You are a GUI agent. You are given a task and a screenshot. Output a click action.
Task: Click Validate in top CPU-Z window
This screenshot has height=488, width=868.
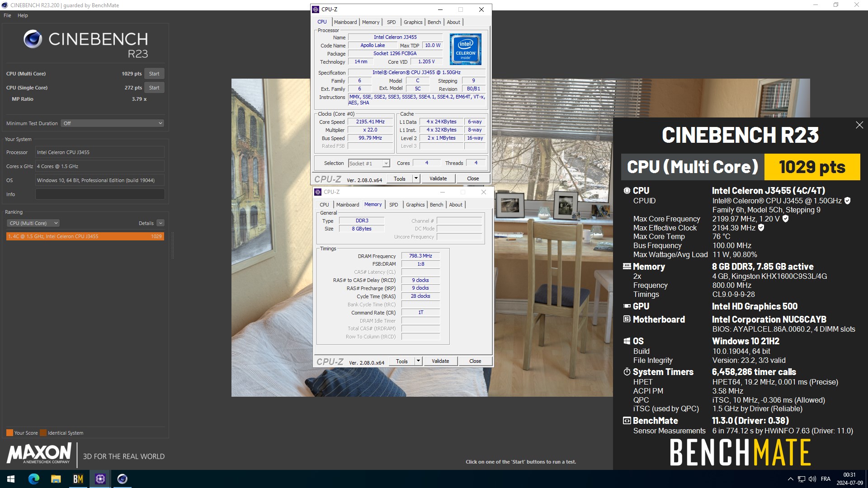(x=438, y=179)
